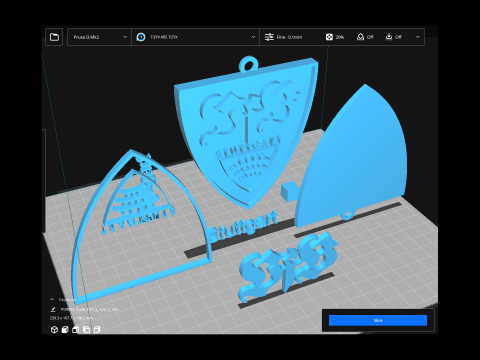The image size is (480, 360).
Task: Open the Prusa i3 Mk2 printer dropdown
Action: (99, 37)
